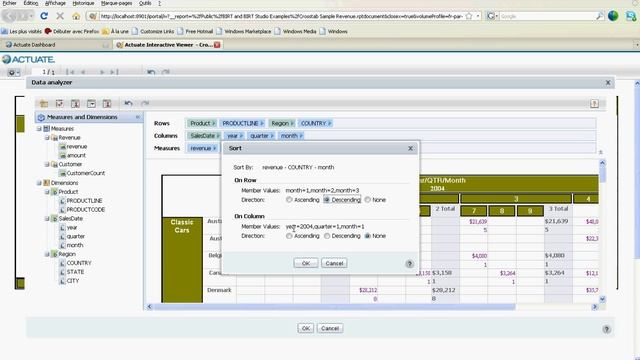Click the Classic Cars row header
Viewport: 640px width, 360px height.
[182, 260]
